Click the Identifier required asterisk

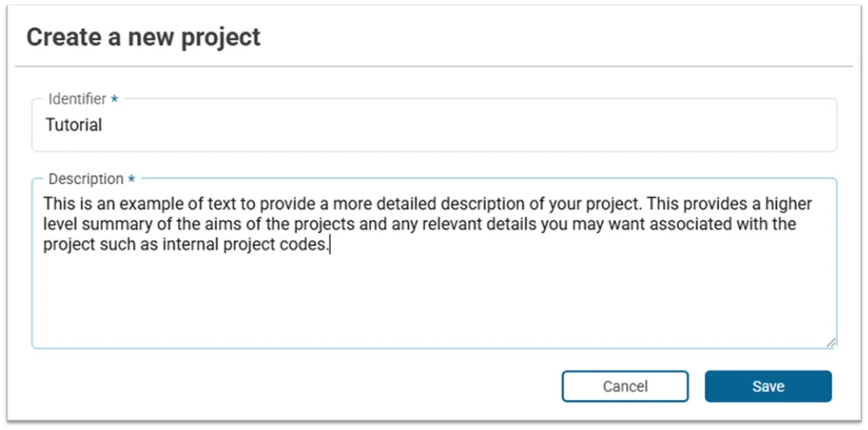(114, 100)
